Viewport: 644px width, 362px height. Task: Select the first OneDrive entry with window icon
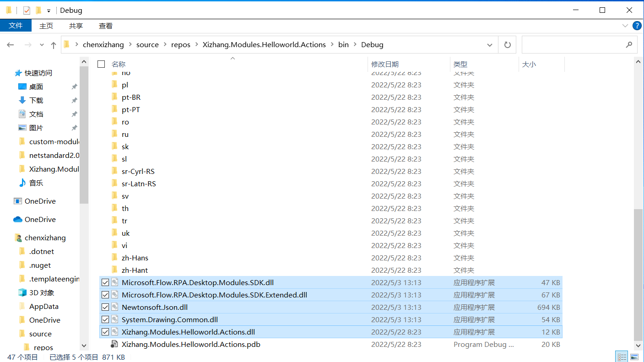pyautogui.click(x=40, y=201)
